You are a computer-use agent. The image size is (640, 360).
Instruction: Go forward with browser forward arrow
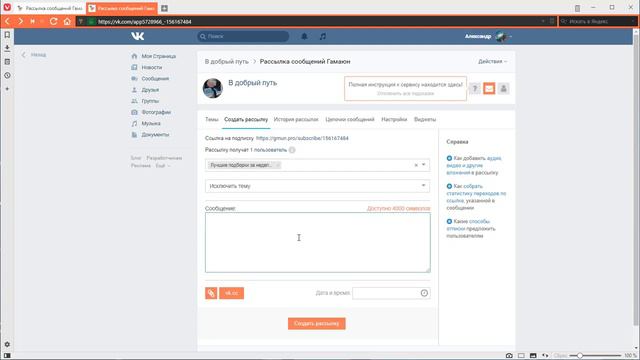(x=20, y=21)
